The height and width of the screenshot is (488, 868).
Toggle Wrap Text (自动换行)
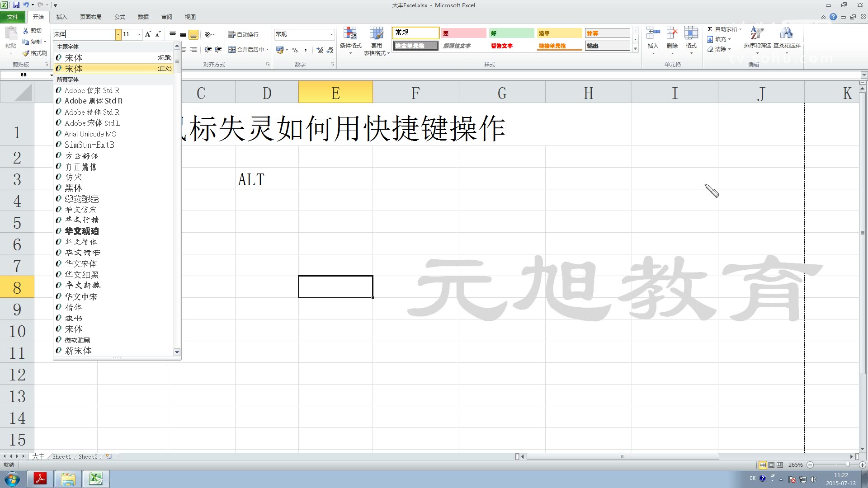[x=242, y=34]
